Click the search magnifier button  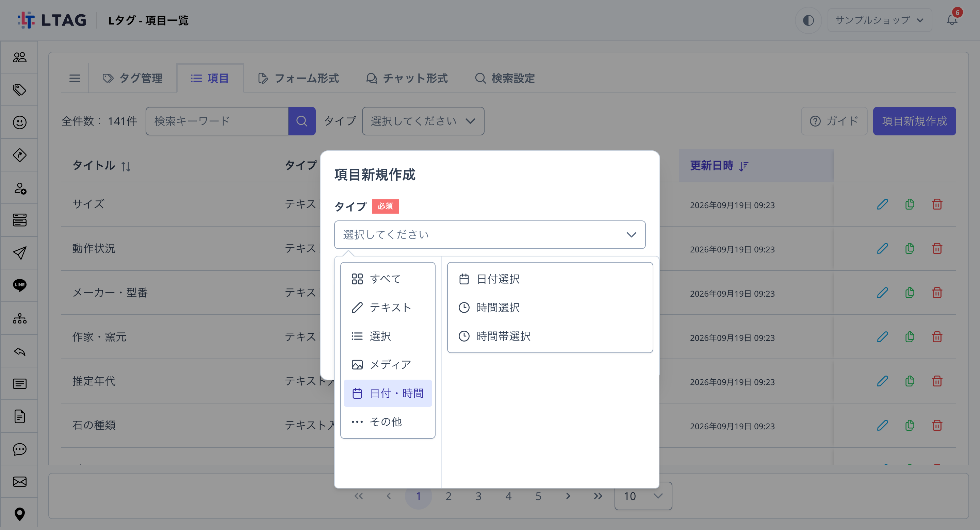tap(302, 121)
